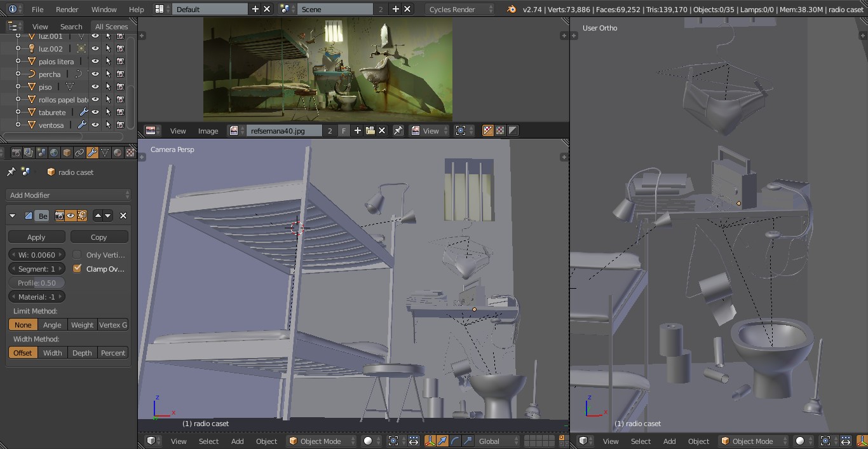Open the outliner Search menu
The image size is (868, 449).
[x=71, y=26]
